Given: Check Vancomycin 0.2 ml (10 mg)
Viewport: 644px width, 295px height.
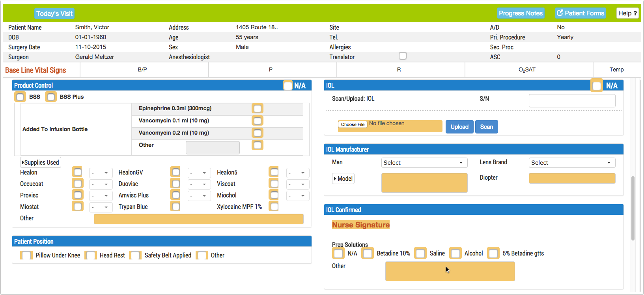Looking at the screenshot, I should tap(258, 133).
